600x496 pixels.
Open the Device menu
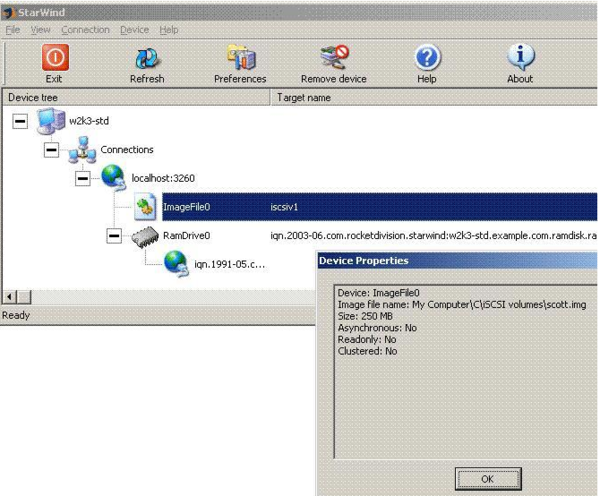point(134,30)
